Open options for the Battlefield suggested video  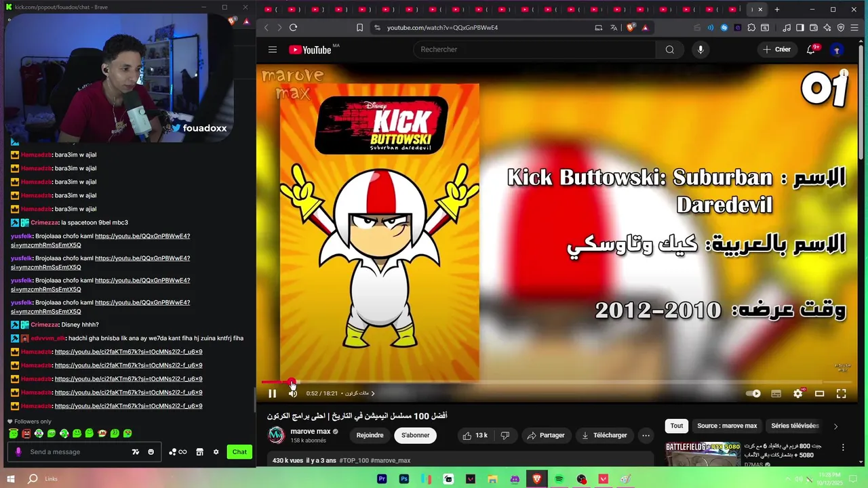843,447
